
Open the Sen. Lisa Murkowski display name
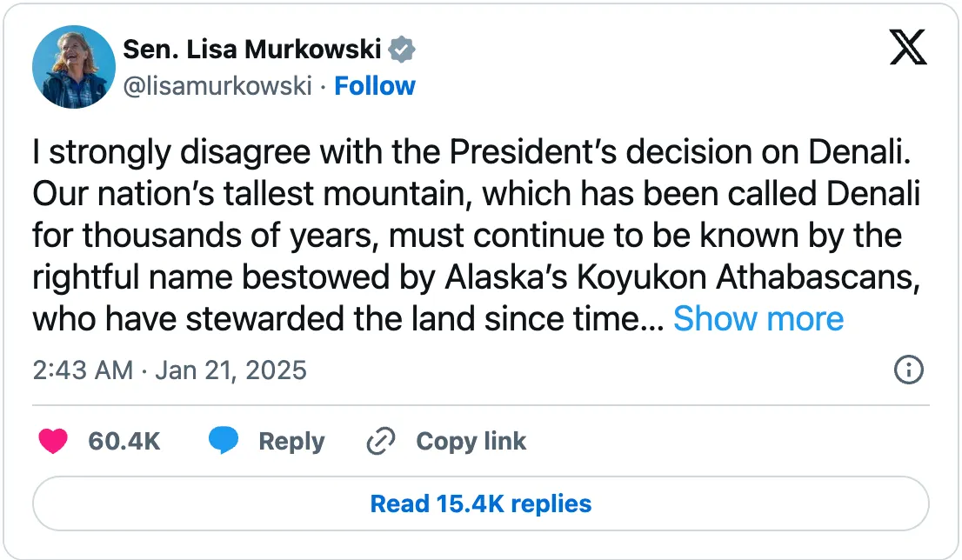tap(252, 50)
